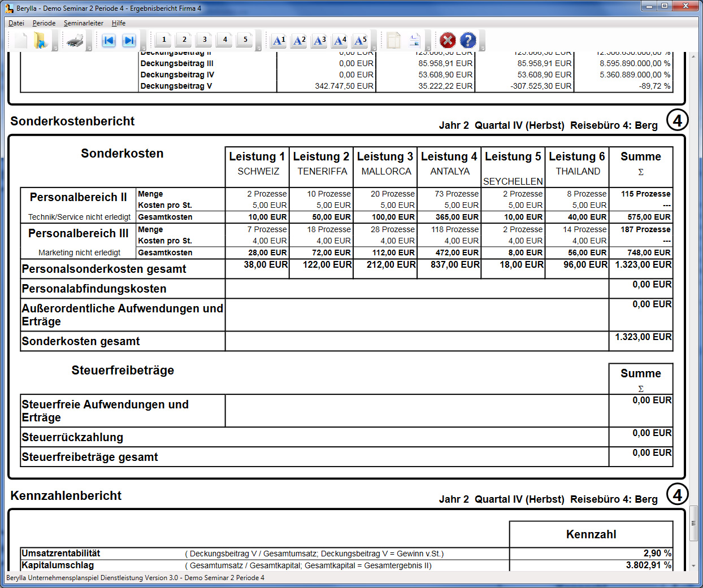Click the Steuerrückzahlung row label
This screenshot has width=703, height=588.
point(72,437)
